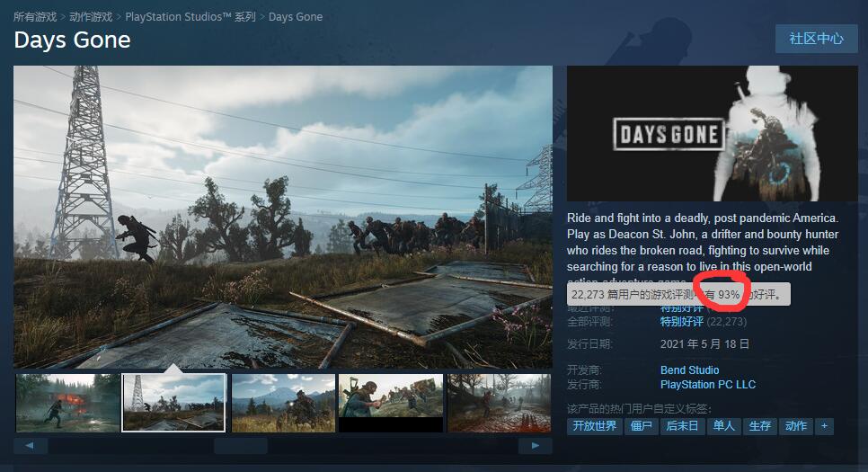The width and height of the screenshot is (868, 472).
Task: Click the left arrow of thumbnail strip
Action: 31,445
